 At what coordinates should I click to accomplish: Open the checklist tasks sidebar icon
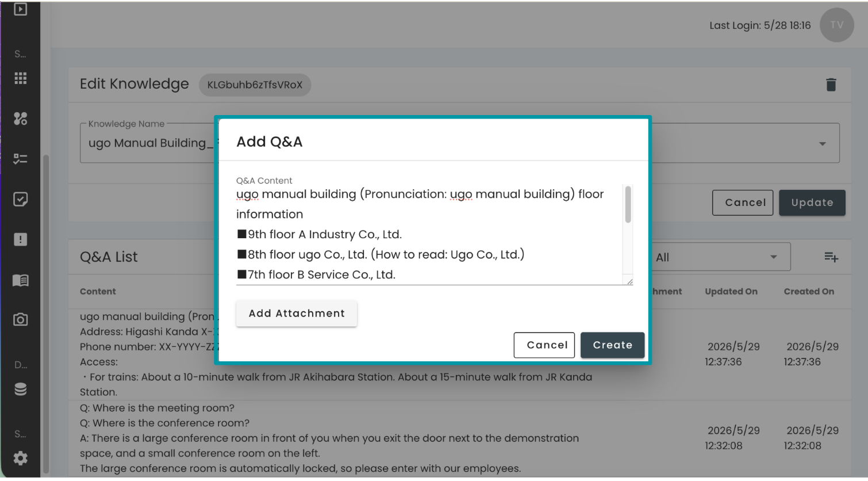point(21,159)
